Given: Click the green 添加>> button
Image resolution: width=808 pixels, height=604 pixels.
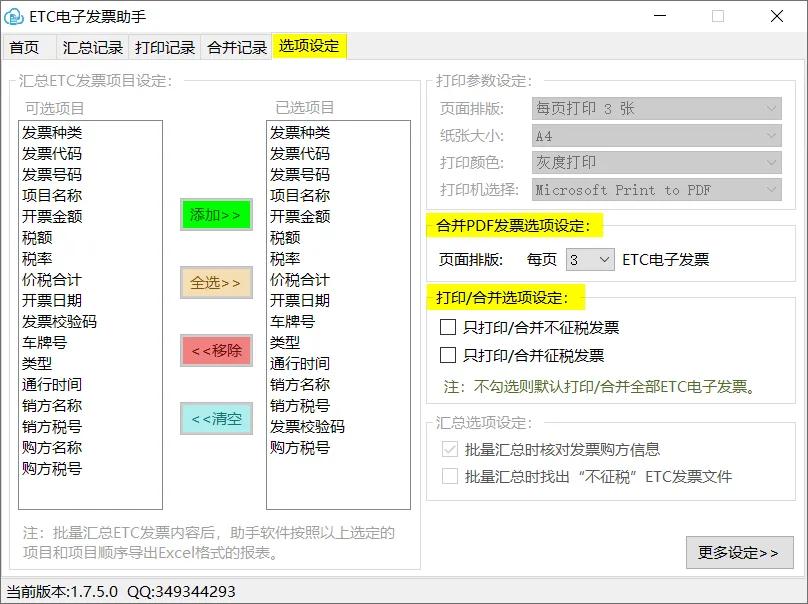Looking at the screenshot, I should 216,214.
